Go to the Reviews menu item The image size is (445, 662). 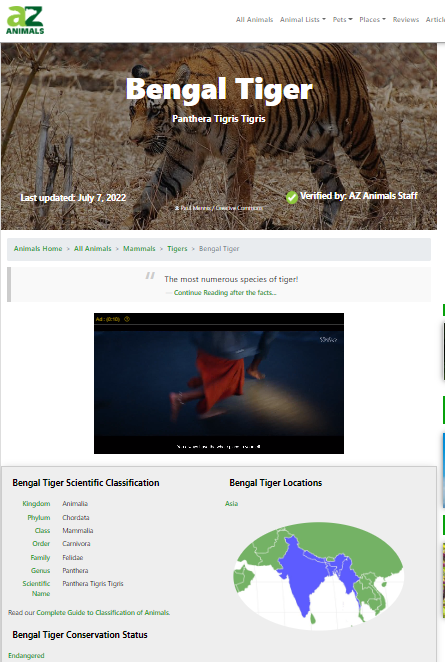point(406,19)
